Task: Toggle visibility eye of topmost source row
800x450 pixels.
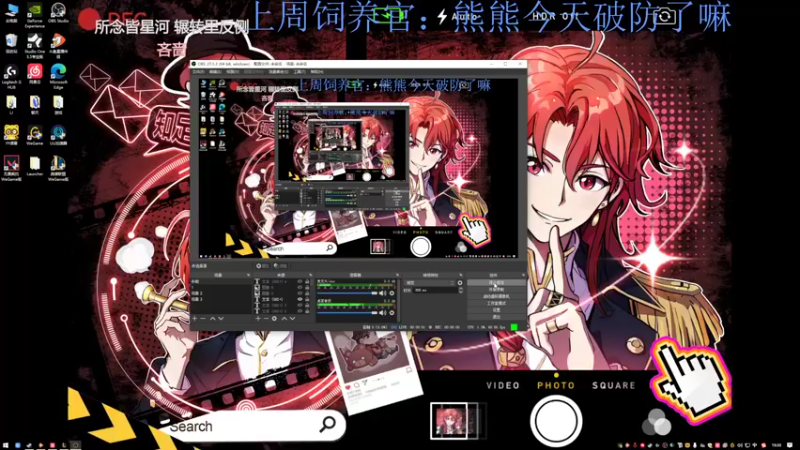Action: point(300,281)
